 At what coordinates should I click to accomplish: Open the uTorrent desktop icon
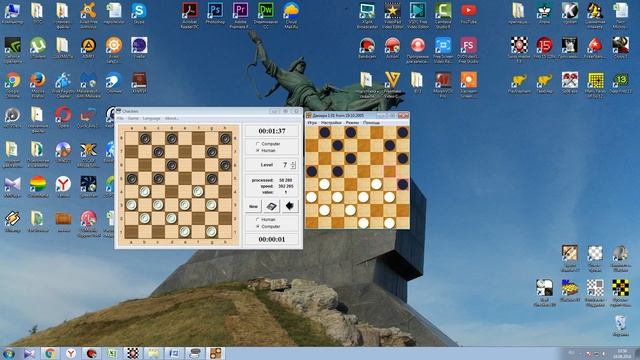[x=38, y=48]
